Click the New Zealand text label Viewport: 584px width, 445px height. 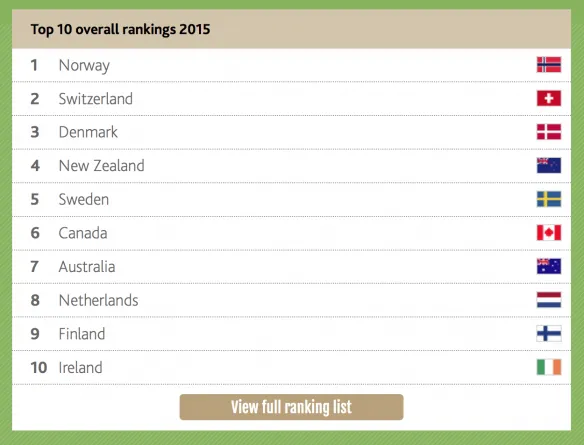(101, 166)
